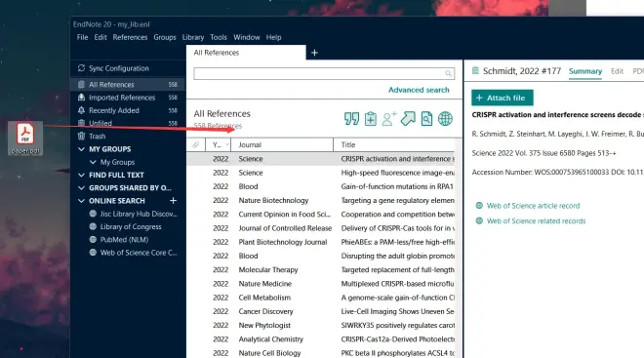Collapse the FIND FULL TEXT section

pos(81,175)
